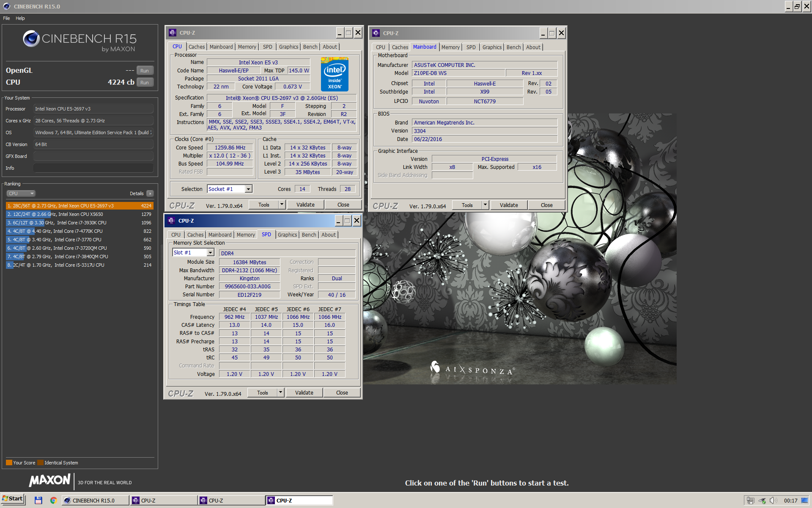
Task: Click the first CPU-Z taskbar button
Action: click(163, 500)
